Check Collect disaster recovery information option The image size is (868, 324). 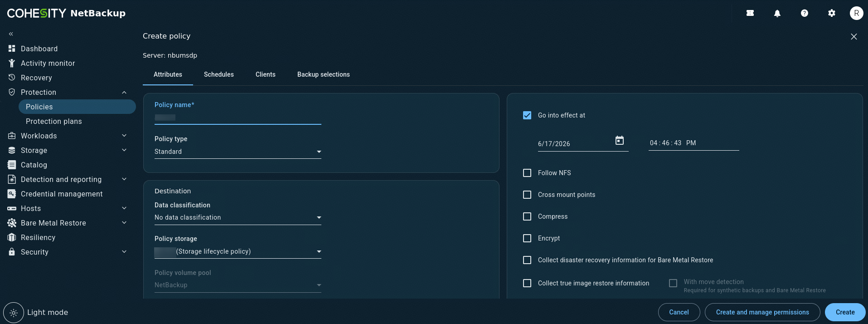point(527,260)
